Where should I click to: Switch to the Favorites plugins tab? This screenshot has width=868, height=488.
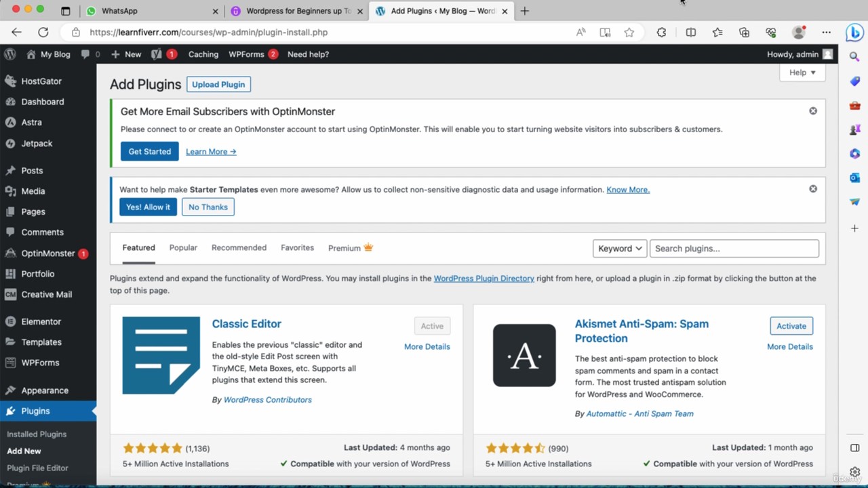tap(297, 248)
